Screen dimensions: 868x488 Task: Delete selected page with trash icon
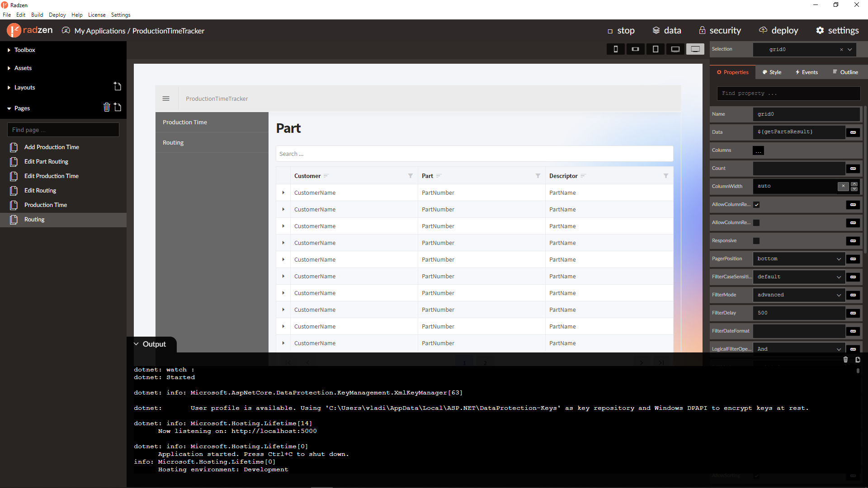[x=107, y=107]
